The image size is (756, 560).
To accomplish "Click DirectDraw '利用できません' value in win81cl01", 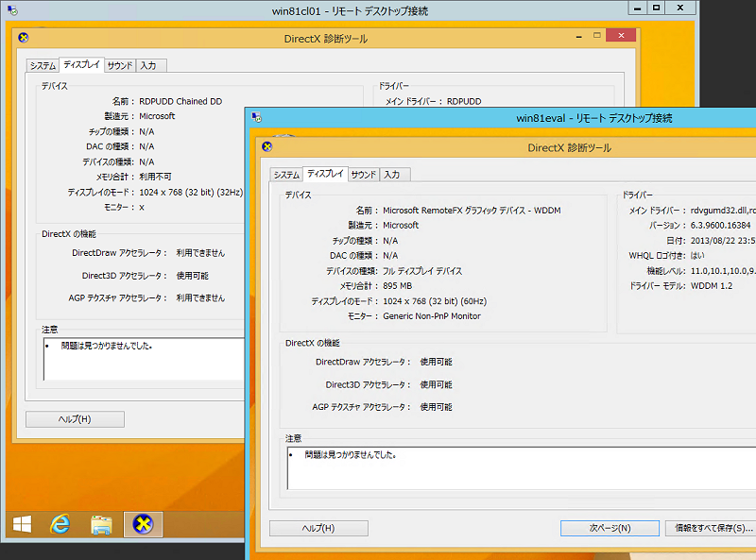I will tap(200, 253).
